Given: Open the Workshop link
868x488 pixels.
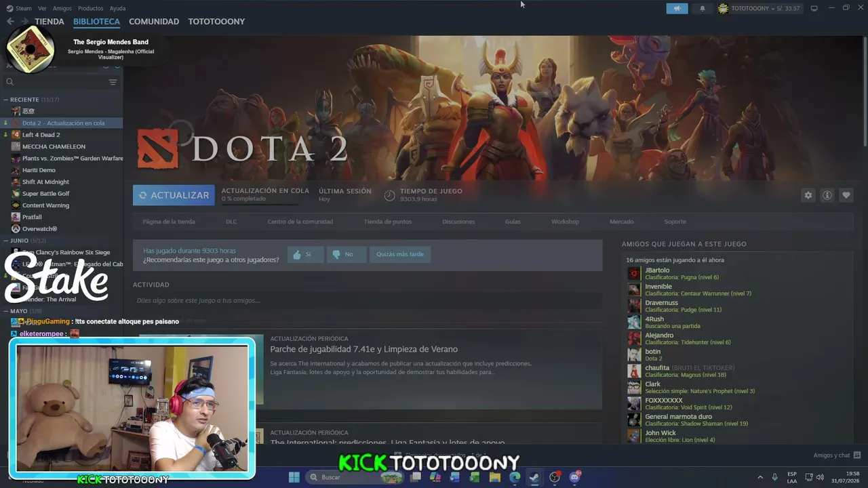Looking at the screenshot, I should [565, 222].
